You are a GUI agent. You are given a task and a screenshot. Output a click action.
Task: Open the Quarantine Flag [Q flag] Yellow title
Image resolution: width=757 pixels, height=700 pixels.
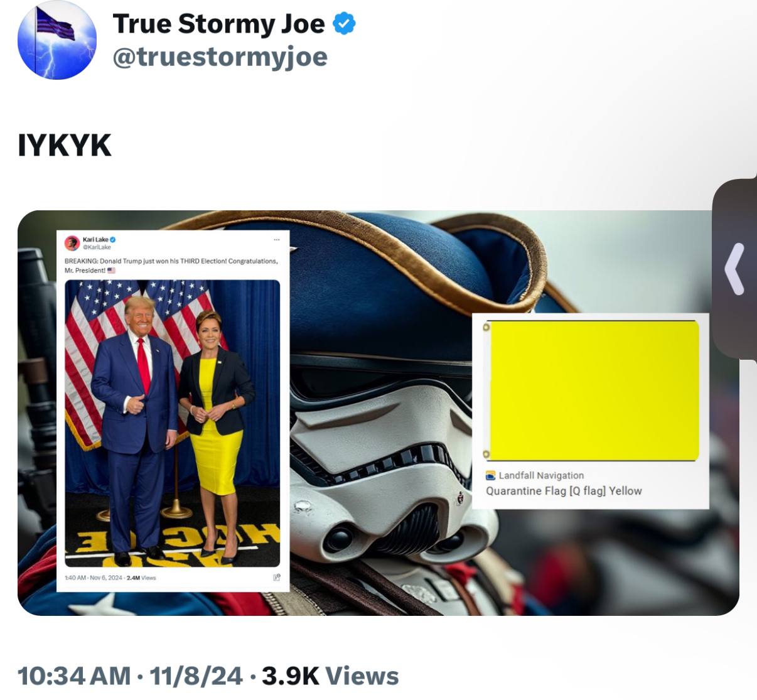564,491
